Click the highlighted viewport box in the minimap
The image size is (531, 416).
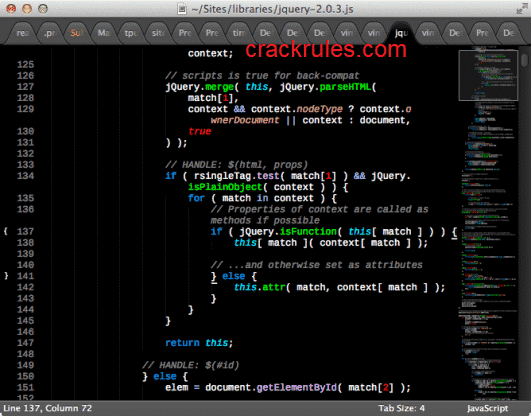pyautogui.click(x=488, y=76)
